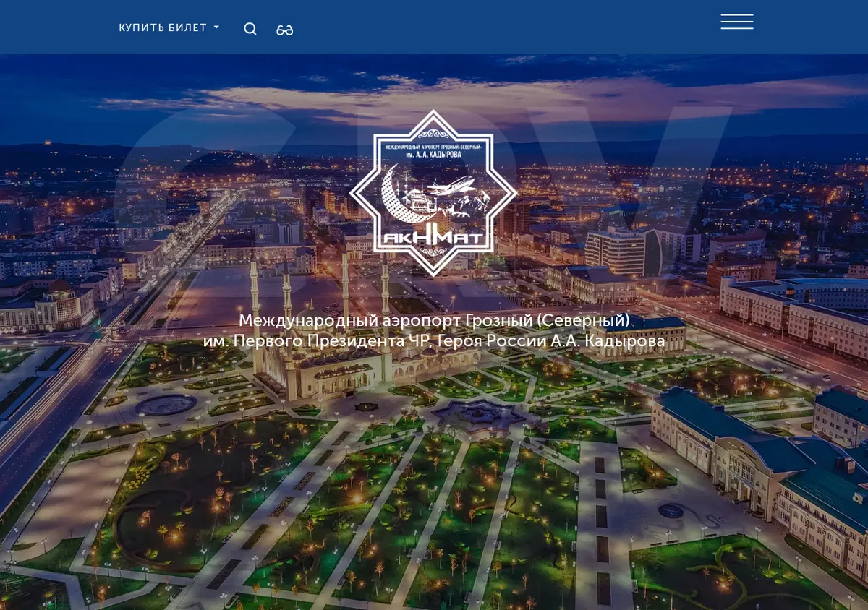Open the search magnifier icon
This screenshot has width=868, height=610.
tap(250, 29)
